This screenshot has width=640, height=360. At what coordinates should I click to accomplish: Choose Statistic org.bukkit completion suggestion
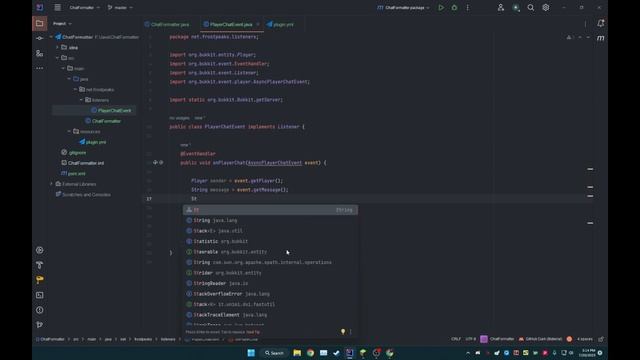point(270,241)
